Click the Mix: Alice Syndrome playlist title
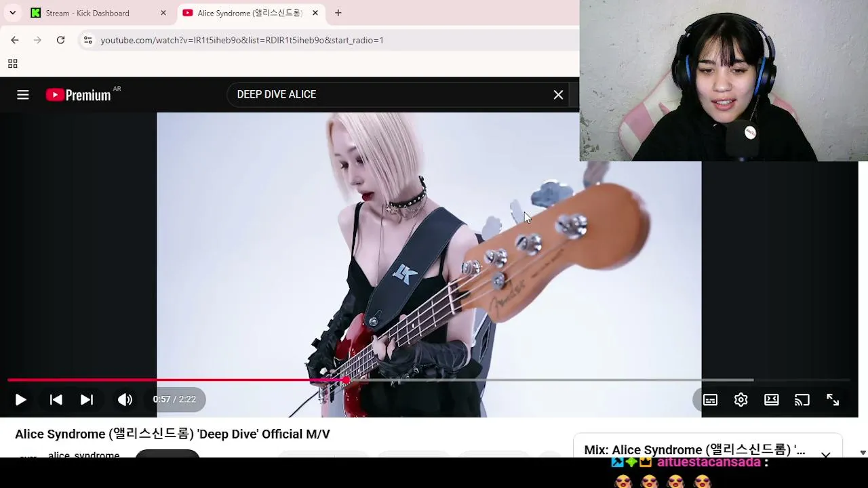Viewport: 868px width, 488px height. pos(694,450)
